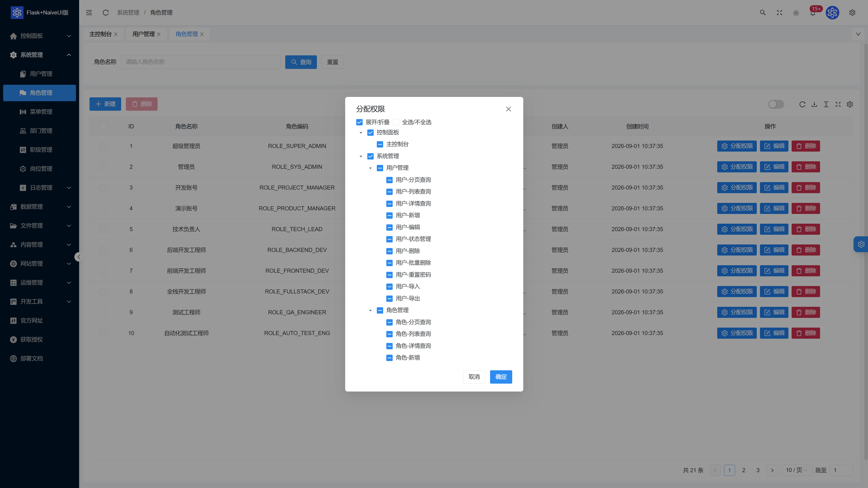Open the header settings gear icon
Screen dimensions: 868x488
point(852,12)
